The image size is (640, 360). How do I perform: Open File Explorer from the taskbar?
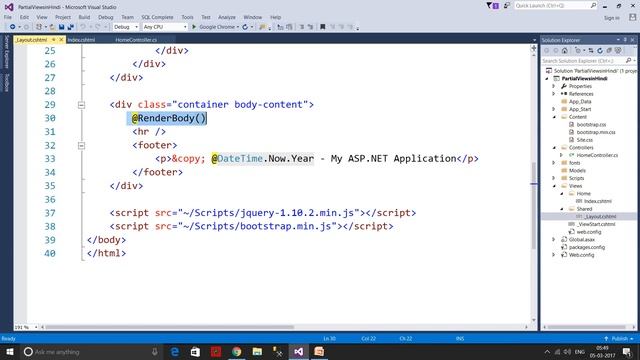pos(257,352)
